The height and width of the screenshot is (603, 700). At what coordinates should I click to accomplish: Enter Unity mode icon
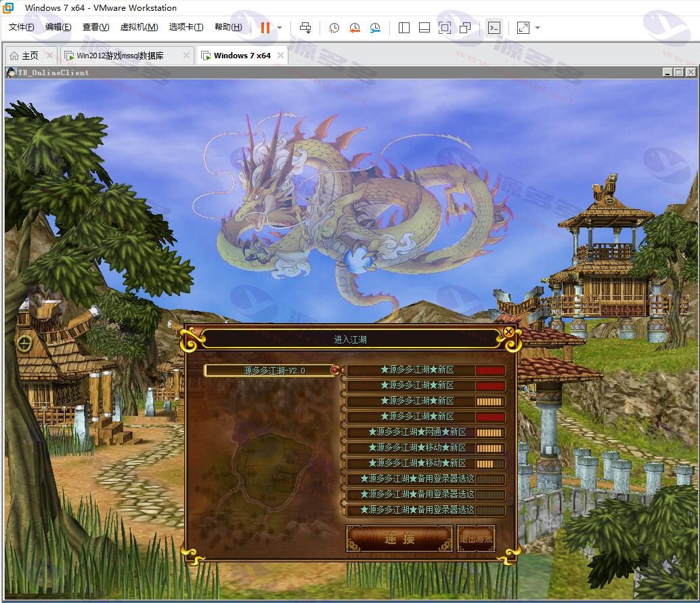(x=465, y=28)
